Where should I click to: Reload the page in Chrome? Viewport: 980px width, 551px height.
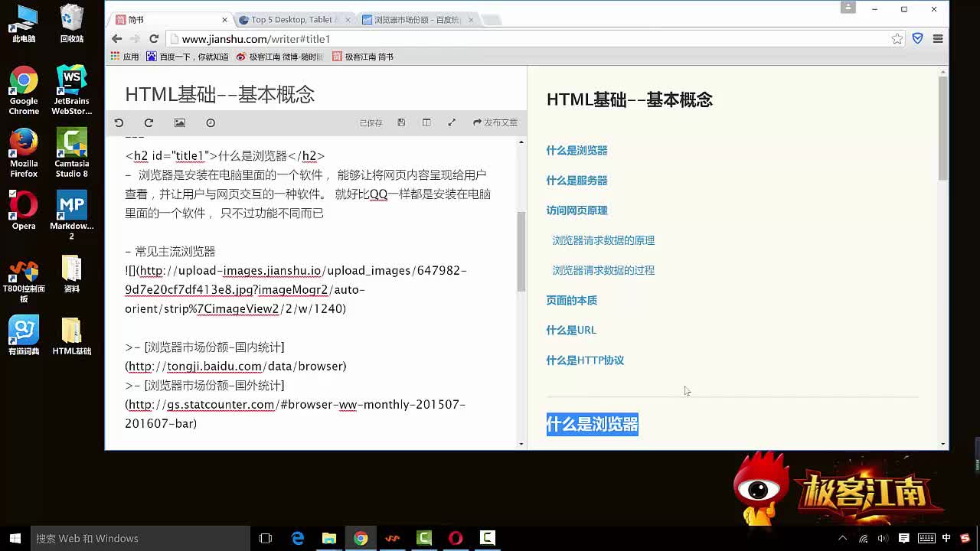pos(154,39)
